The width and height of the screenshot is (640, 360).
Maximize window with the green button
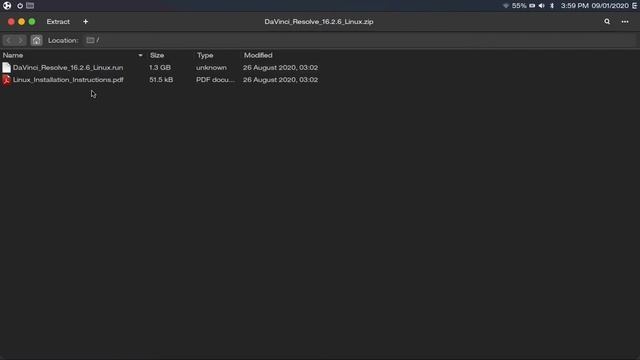coord(32,22)
